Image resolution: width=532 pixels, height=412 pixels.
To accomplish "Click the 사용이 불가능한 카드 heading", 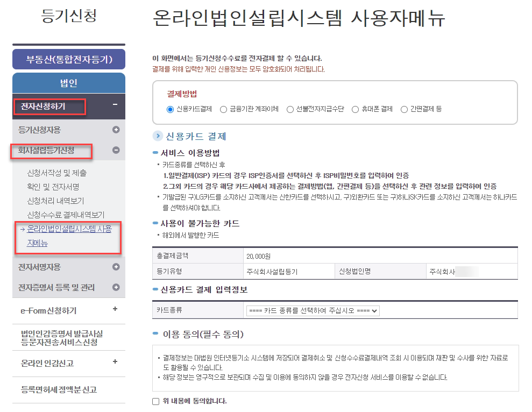I will (x=200, y=223).
